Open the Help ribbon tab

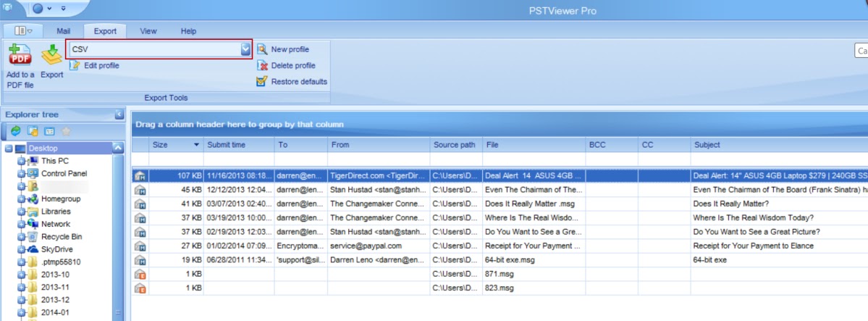click(x=189, y=31)
